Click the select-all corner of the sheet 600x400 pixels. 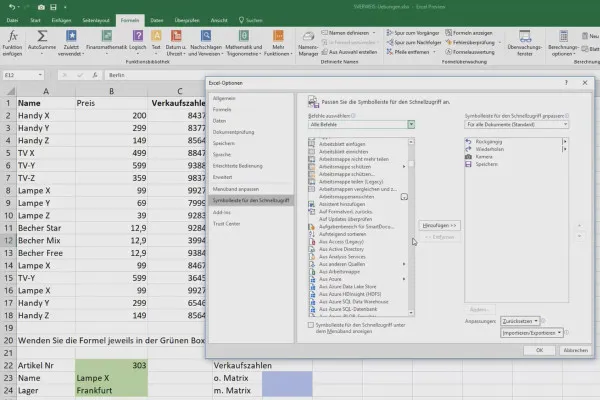(x=11, y=91)
